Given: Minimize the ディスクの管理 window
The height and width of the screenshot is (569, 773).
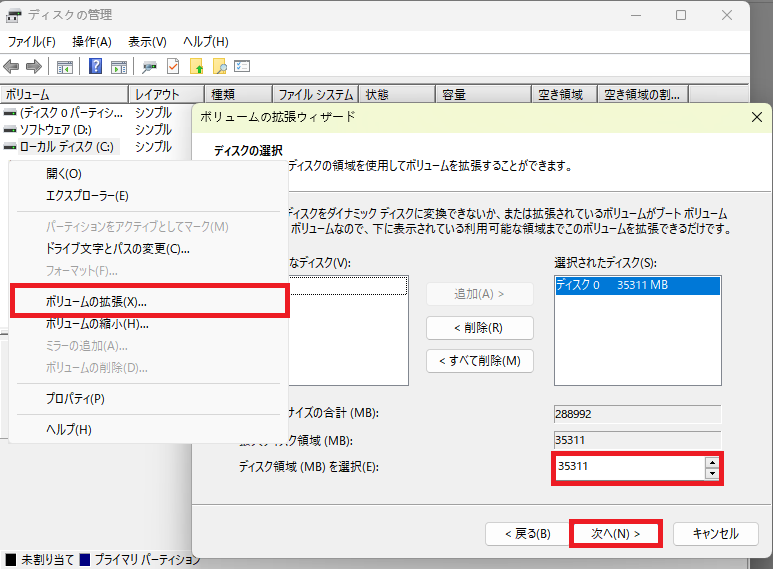Looking at the screenshot, I should tap(636, 15).
